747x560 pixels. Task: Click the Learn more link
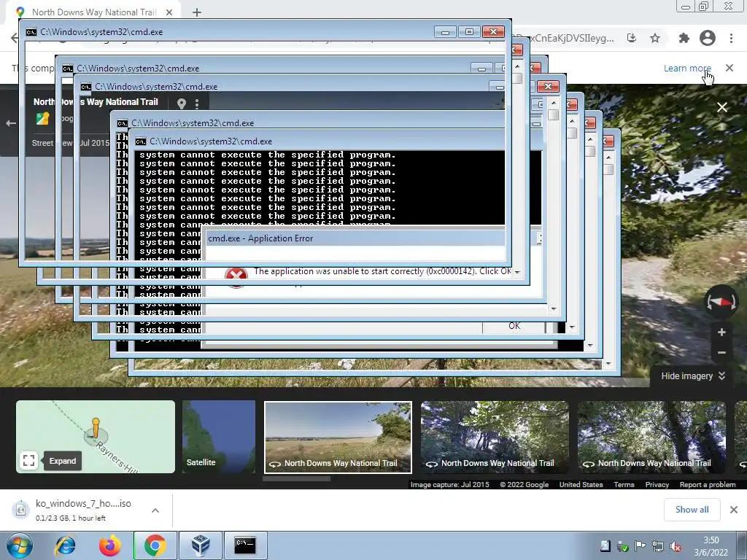[x=687, y=68]
